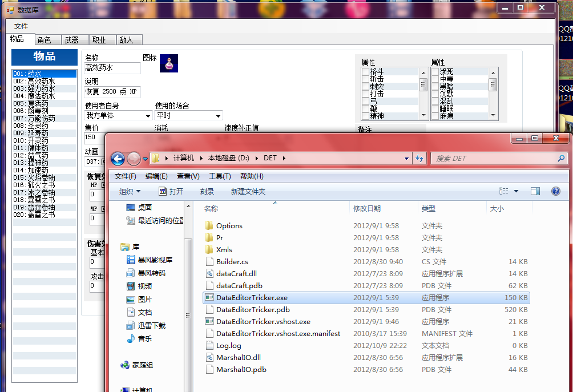This screenshot has width=573, height=392.
Task: Check the 刺突 attribute checkbox
Action: coord(365,86)
